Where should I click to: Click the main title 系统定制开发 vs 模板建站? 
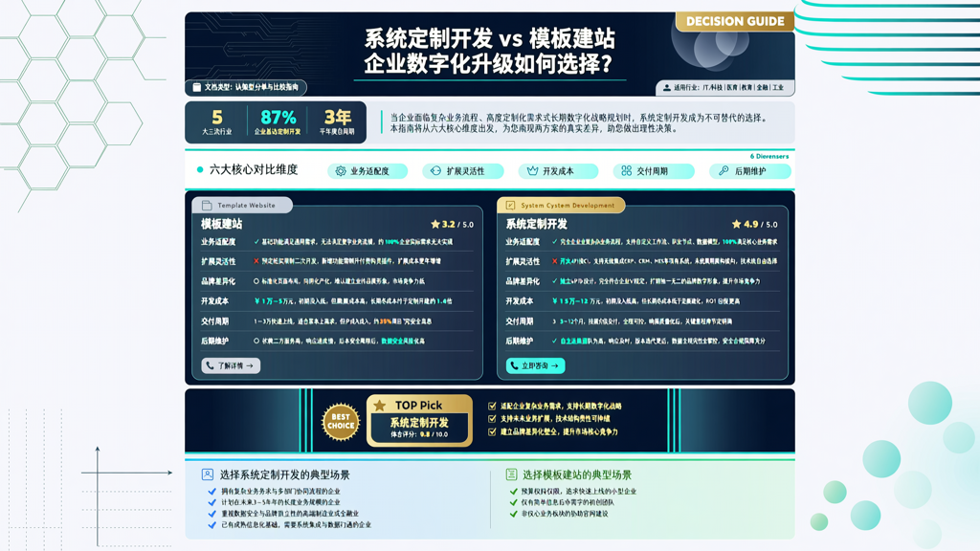489,38
